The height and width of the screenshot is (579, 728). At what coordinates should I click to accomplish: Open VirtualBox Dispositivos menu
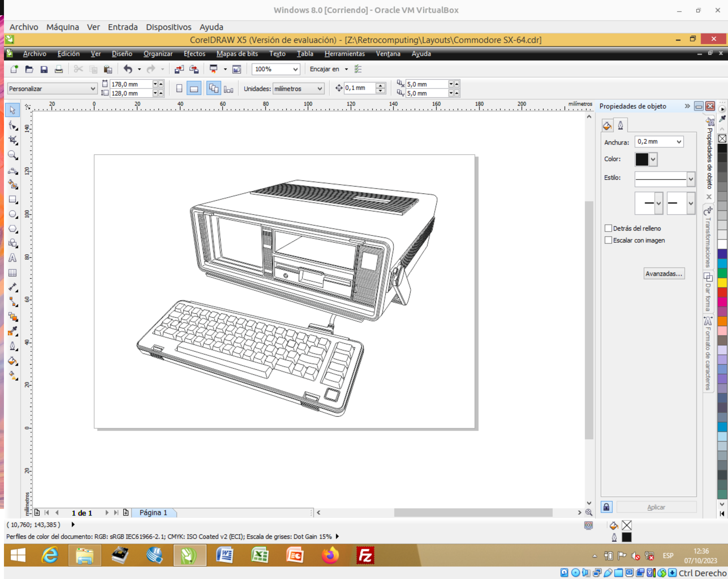click(x=169, y=27)
